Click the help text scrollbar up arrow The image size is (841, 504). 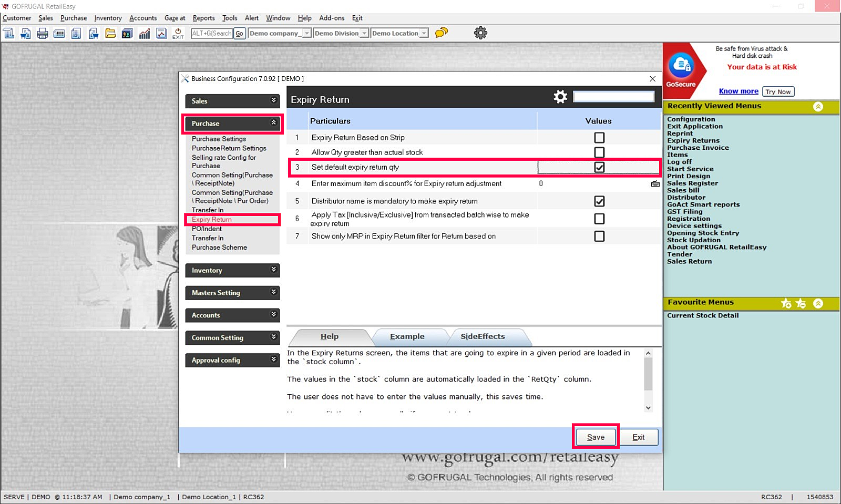click(648, 353)
